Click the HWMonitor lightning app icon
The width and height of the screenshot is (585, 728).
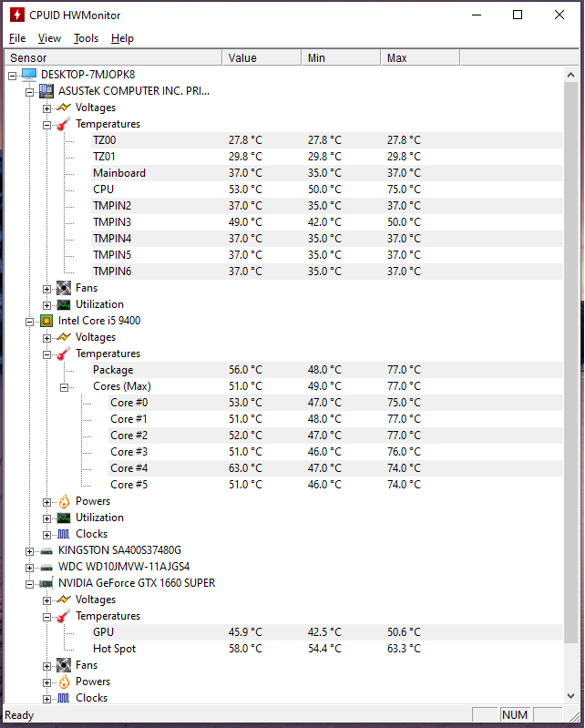(x=17, y=15)
